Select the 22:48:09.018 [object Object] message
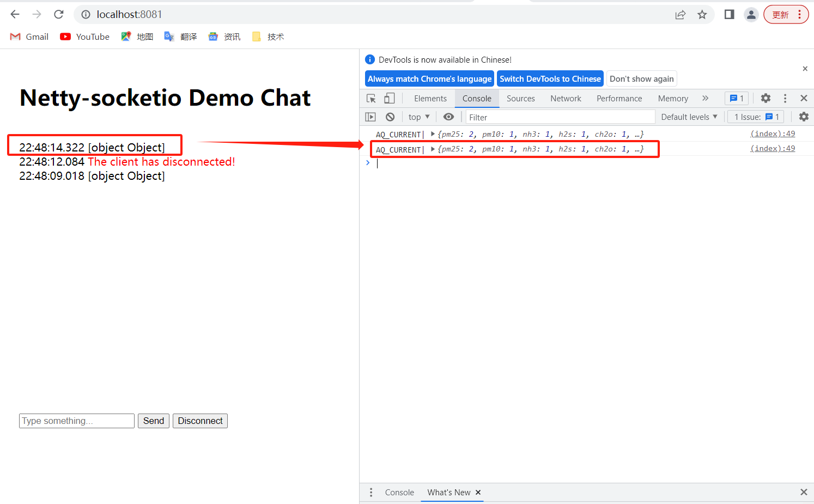 click(x=92, y=176)
